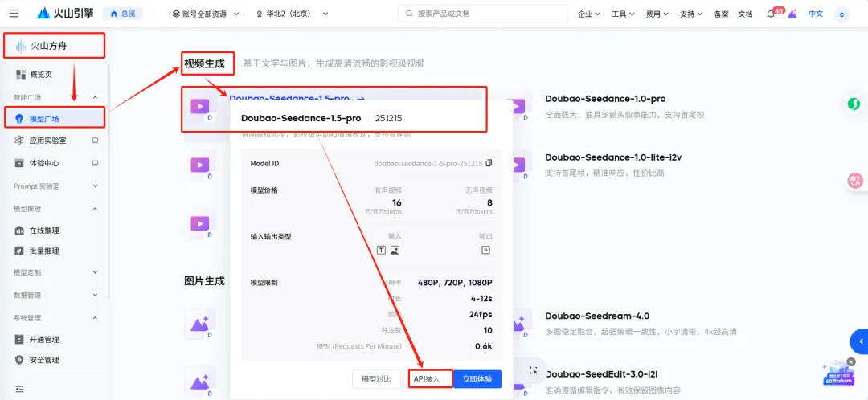Click the Doubao-Seedance-1.5-pro video icon
Screen dimensions: 868x400
200,106
